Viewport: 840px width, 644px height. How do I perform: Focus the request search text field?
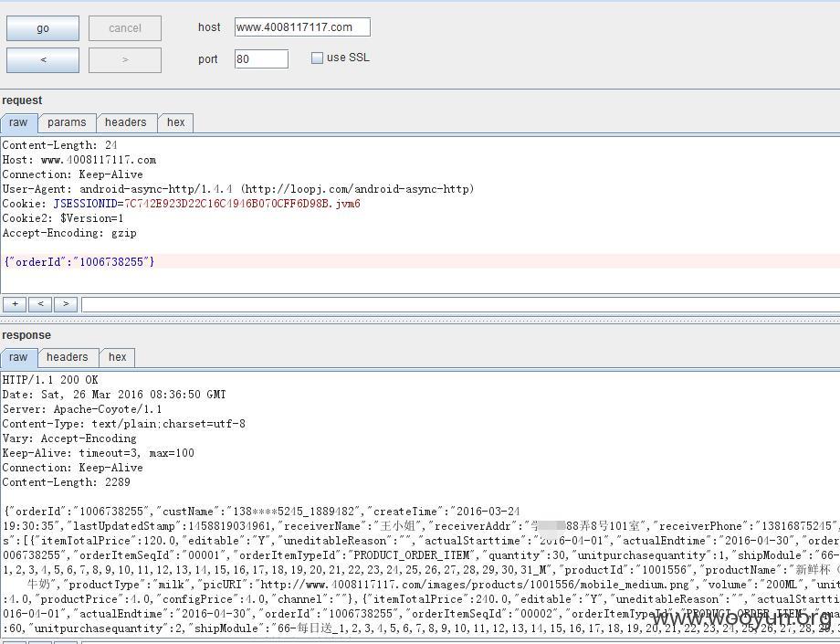click(x=461, y=304)
